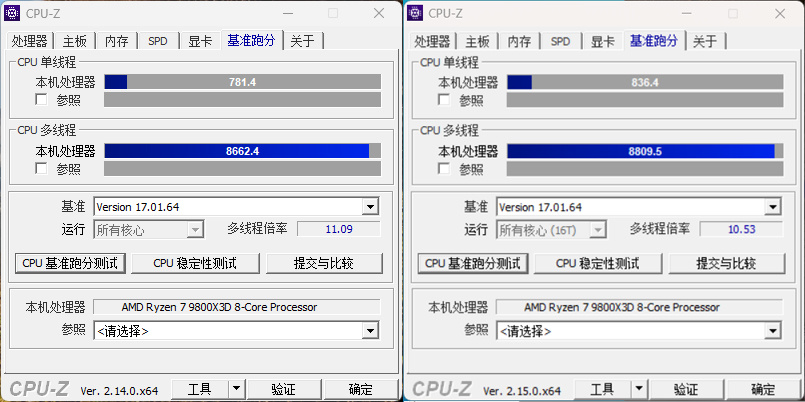Enable multi-thread 参照 checkbox in left window

(x=41, y=168)
